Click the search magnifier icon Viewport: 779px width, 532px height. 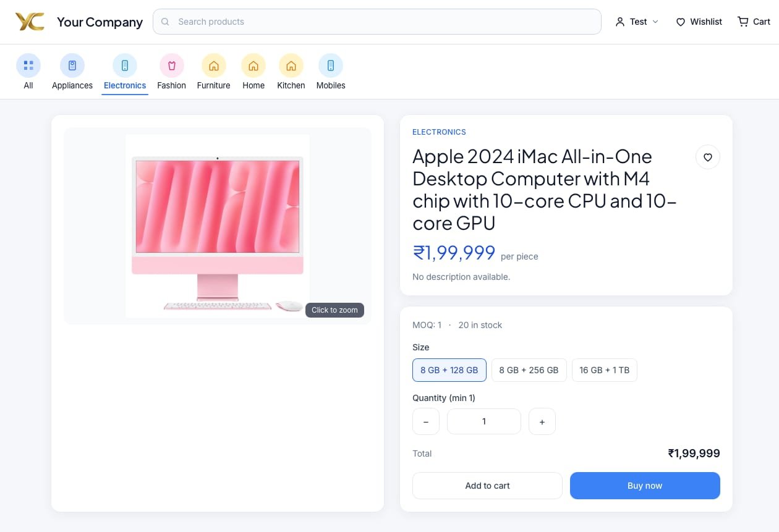[x=165, y=22]
